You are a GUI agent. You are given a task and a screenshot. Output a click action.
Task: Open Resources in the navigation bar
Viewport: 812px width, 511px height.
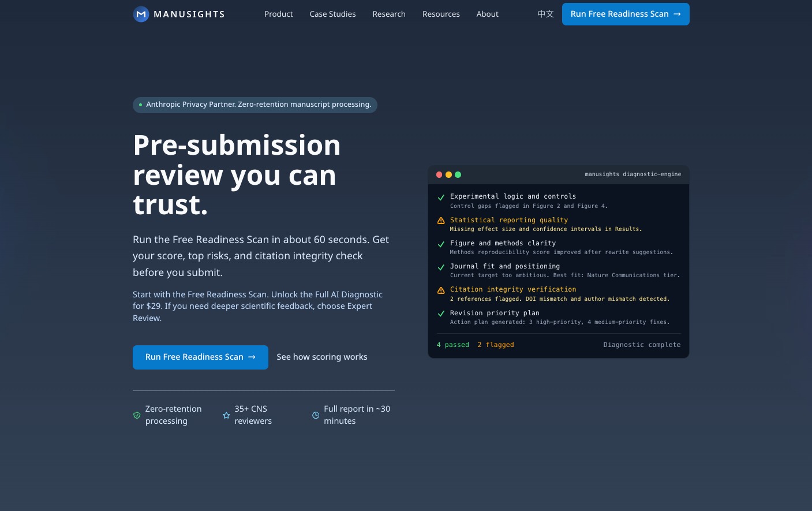tap(441, 14)
